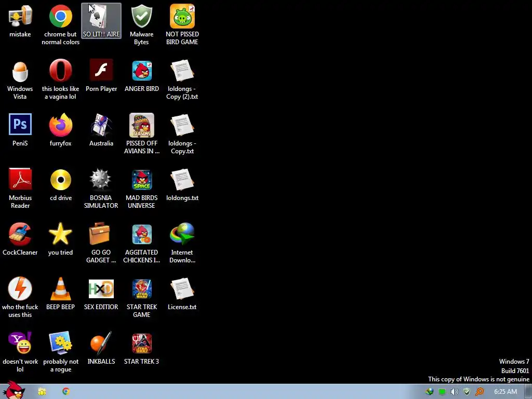Open the Angry Bird Start button
532x399 pixels.
click(x=14, y=390)
